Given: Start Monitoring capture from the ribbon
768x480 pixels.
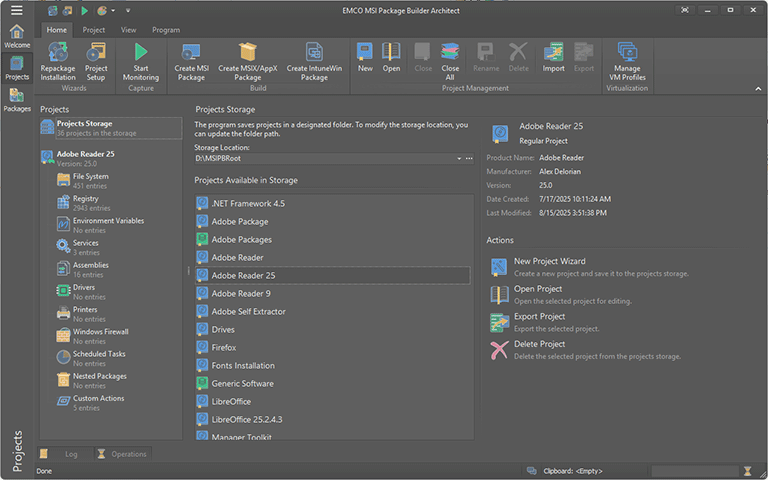Looking at the screenshot, I should coord(141,54).
